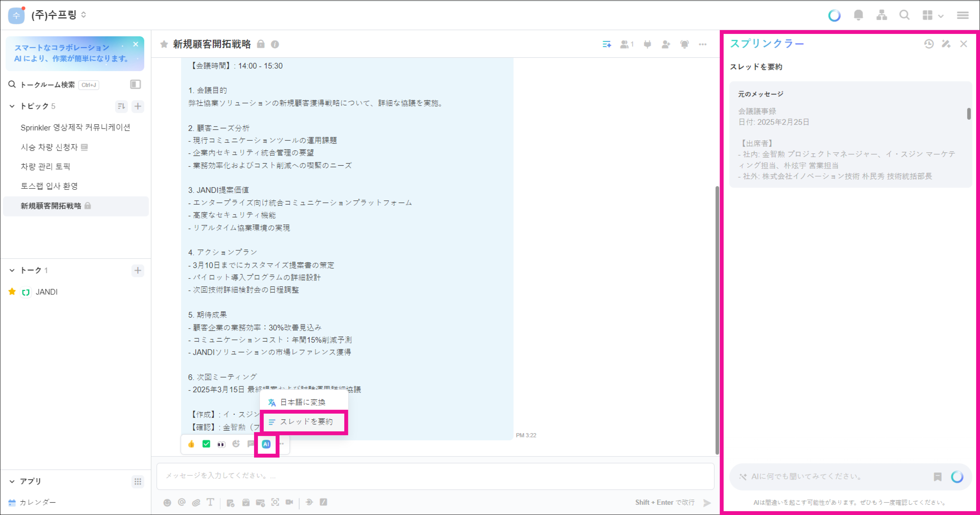Collapse the トピック section

(12, 106)
